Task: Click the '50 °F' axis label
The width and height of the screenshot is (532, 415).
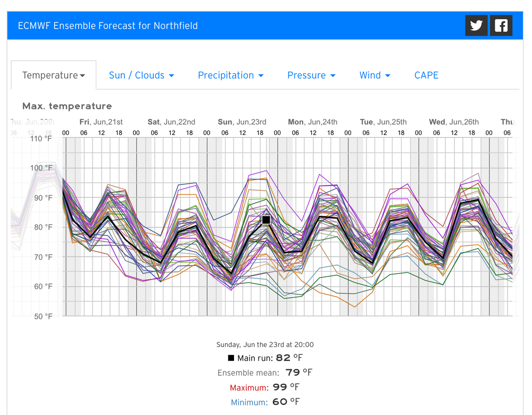Action: click(x=43, y=316)
